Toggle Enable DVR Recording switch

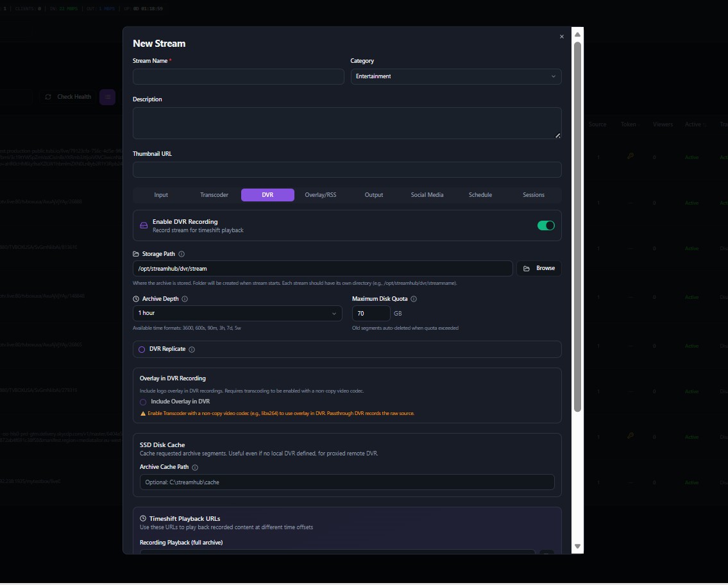546,226
